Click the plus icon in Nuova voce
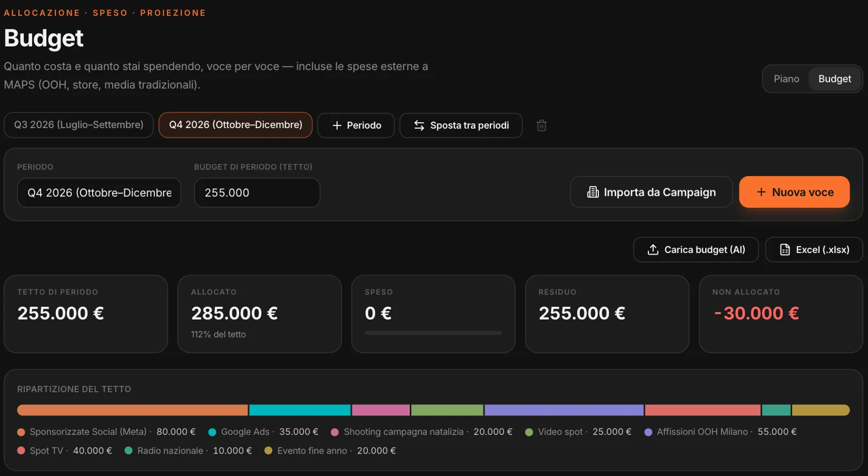This screenshot has width=868, height=476. pyautogui.click(x=761, y=192)
